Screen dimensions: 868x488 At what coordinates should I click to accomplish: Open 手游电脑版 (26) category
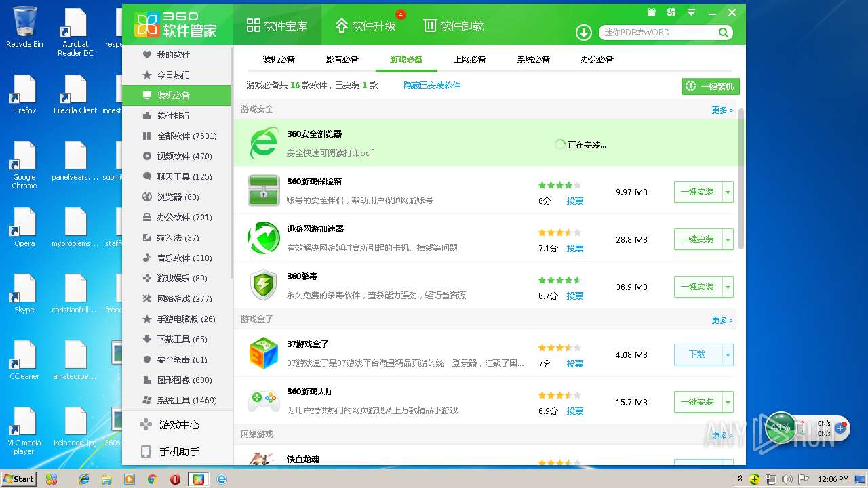(x=176, y=319)
